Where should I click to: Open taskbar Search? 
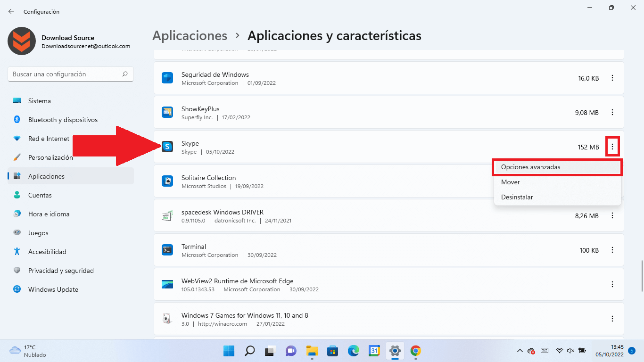point(250,351)
